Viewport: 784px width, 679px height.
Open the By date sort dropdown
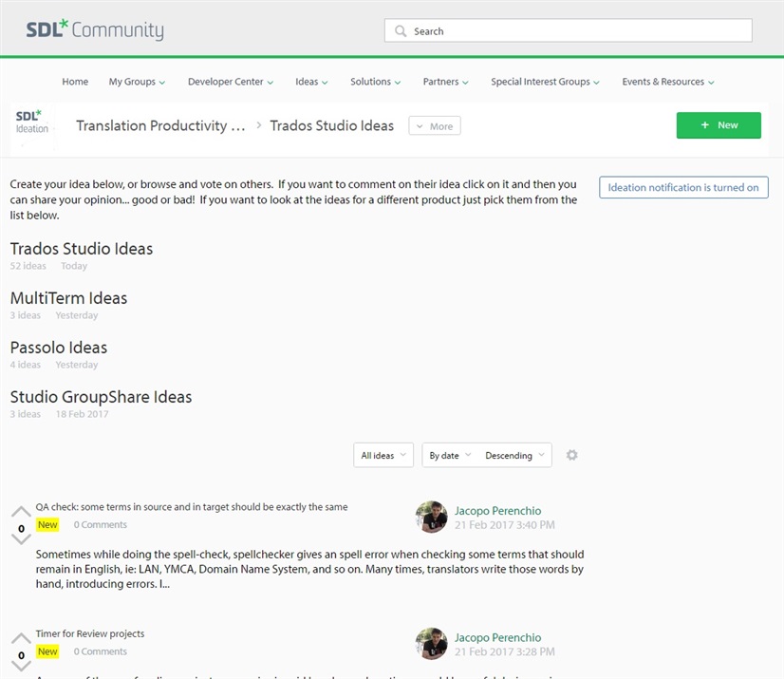click(450, 455)
